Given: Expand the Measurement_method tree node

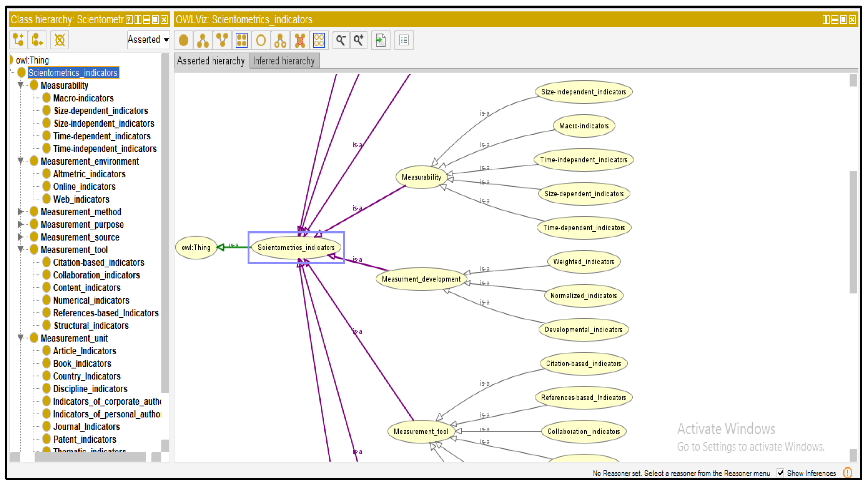Looking at the screenshot, I should (x=20, y=212).
